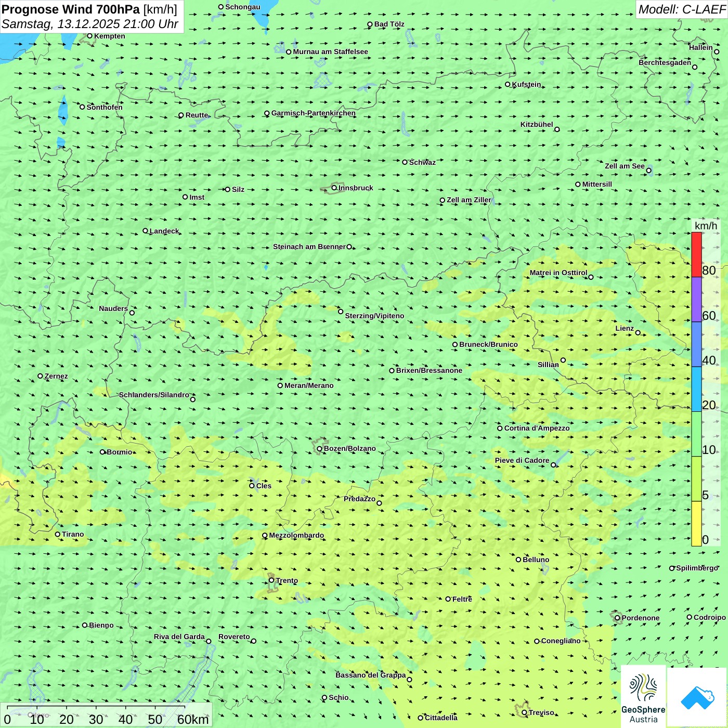The height and width of the screenshot is (728, 728).
Task: Click the Hallein city label
Action: 701,47
